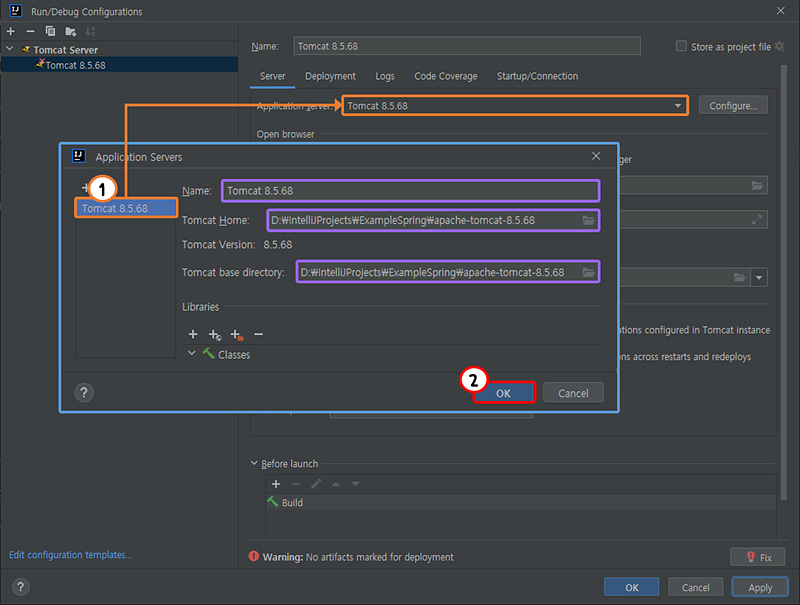Click the green hammer icon of the Classes node
The width and height of the screenshot is (800, 605).
208,353
